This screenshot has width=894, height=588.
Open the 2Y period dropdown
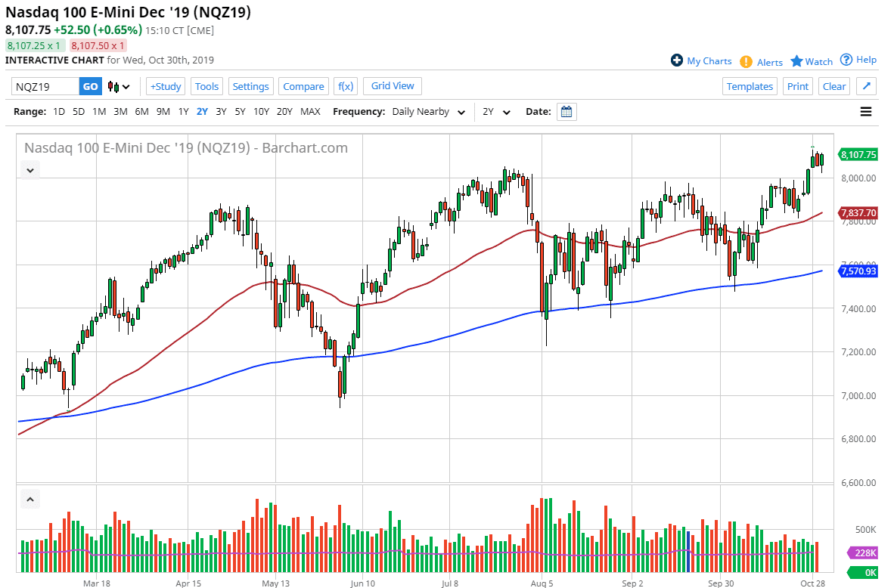[495, 111]
